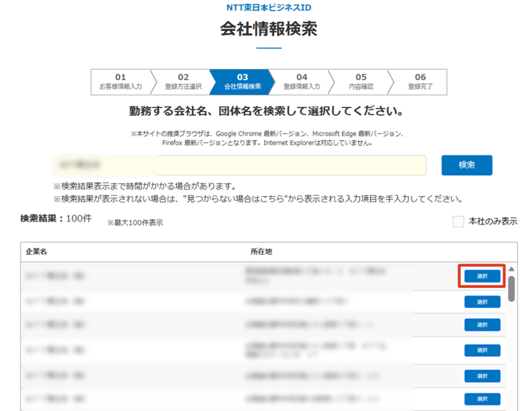Screen dimensions: 532x411
Task: Go to step 01 お客様情報入力
Action: (x=121, y=82)
